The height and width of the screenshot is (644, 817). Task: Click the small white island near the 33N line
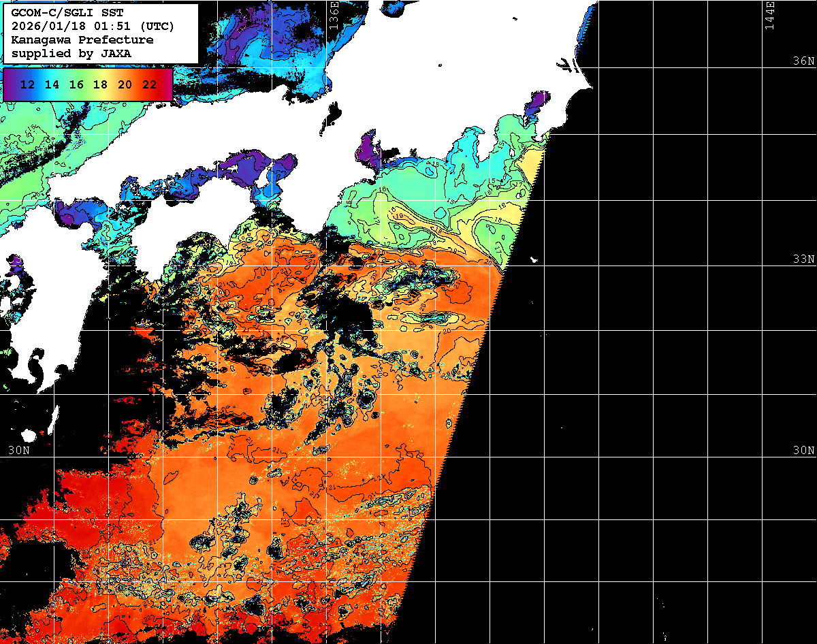tap(534, 259)
